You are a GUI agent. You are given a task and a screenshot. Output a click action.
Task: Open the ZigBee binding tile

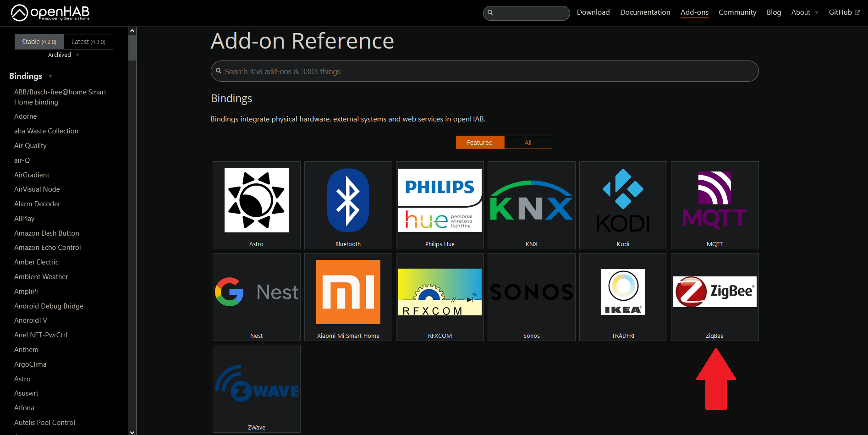(x=714, y=297)
